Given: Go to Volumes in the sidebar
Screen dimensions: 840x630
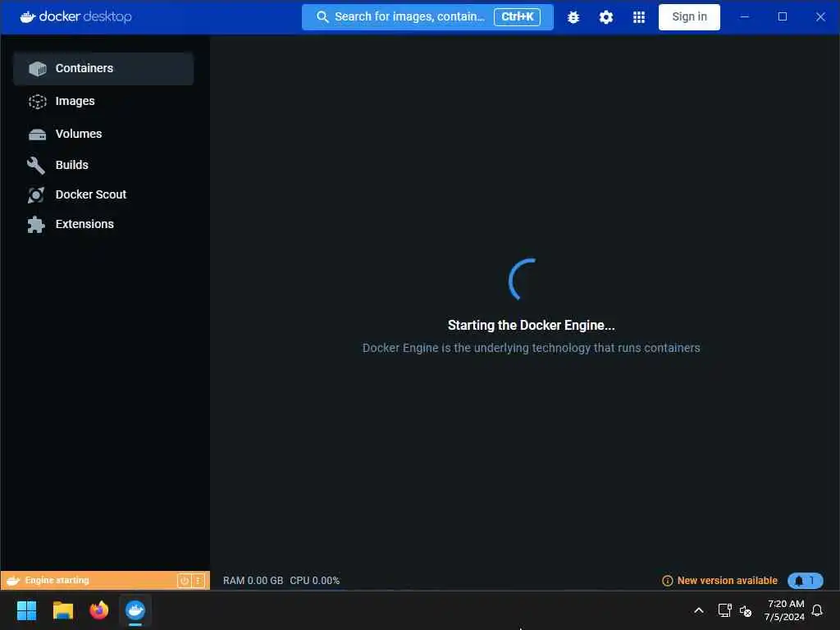Looking at the screenshot, I should tap(103, 134).
